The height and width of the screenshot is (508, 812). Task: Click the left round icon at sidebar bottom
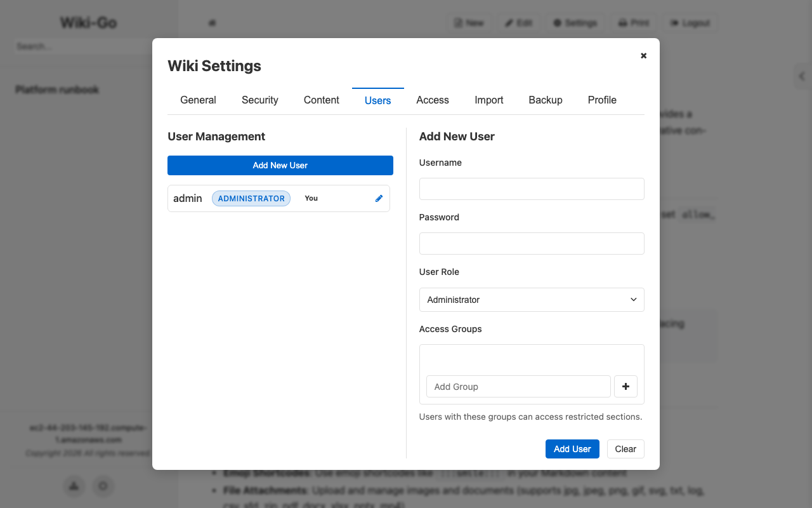[x=74, y=486]
